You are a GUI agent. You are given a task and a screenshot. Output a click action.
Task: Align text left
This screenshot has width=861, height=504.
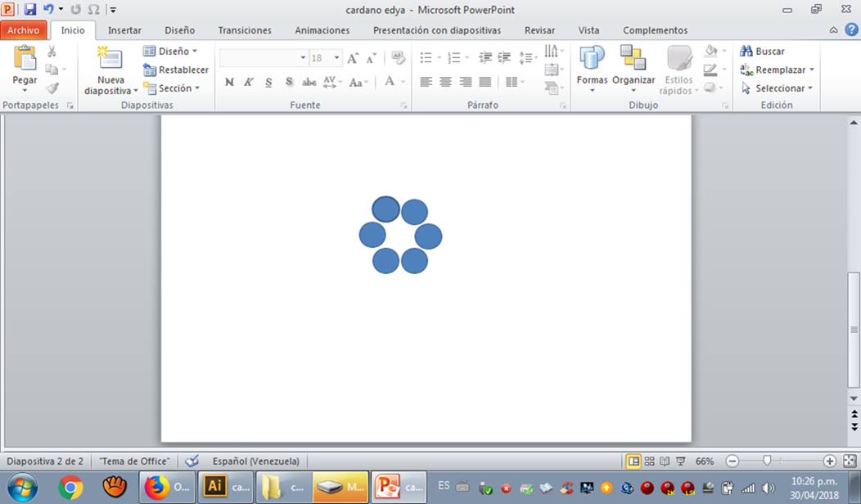(x=426, y=83)
